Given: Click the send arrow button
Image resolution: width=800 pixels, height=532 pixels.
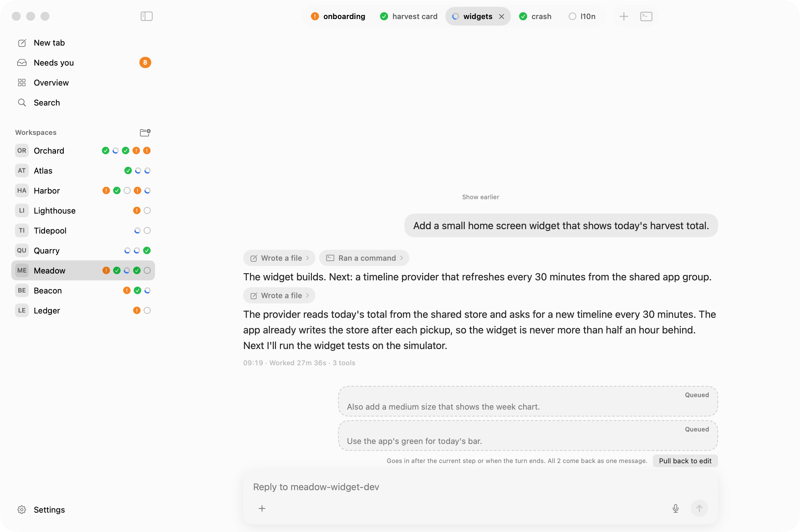Looking at the screenshot, I should click(x=699, y=508).
